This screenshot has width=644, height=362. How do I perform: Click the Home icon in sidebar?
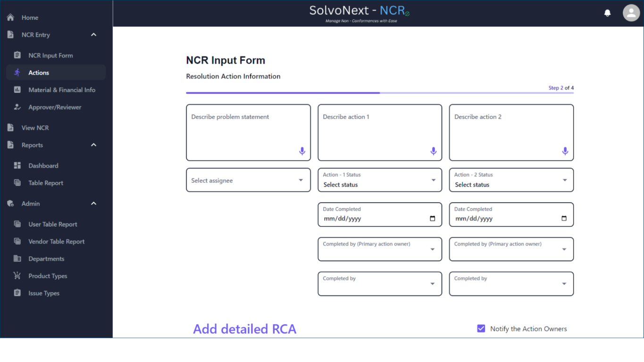[10, 17]
